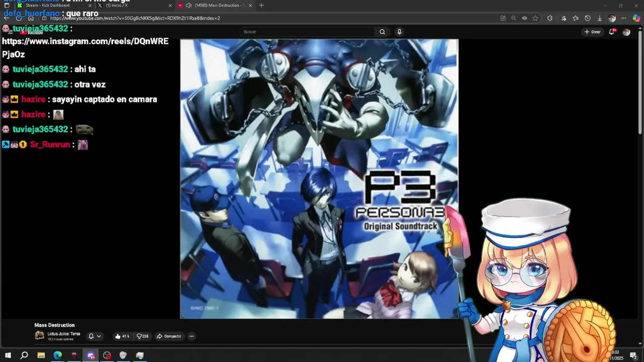Go to the browser home page

tap(31, 18)
